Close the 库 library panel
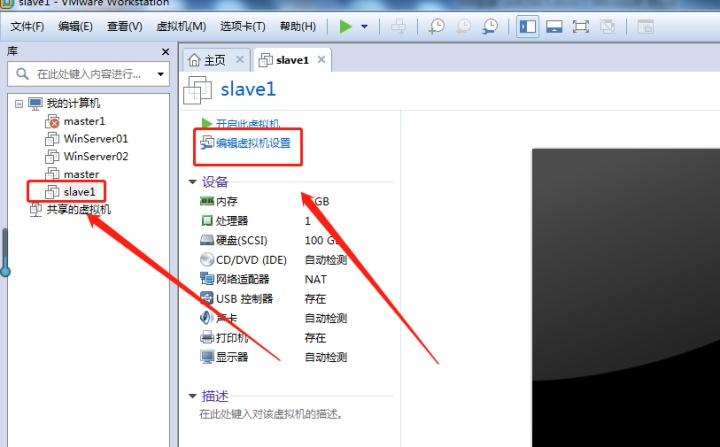The height and width of the screenshot is (447, 720). pyautogui.click(x=165, y=52)
